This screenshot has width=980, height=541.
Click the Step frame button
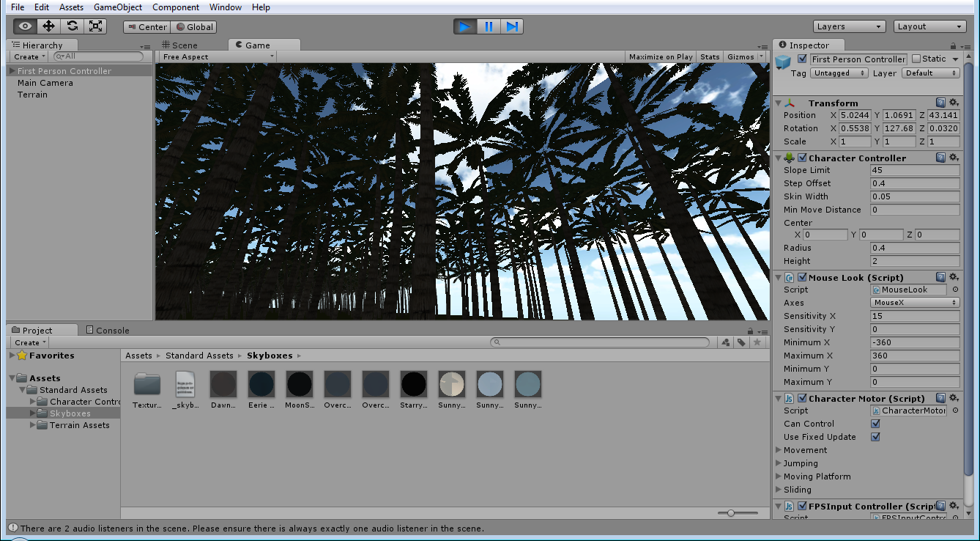(x=511, y=26)
